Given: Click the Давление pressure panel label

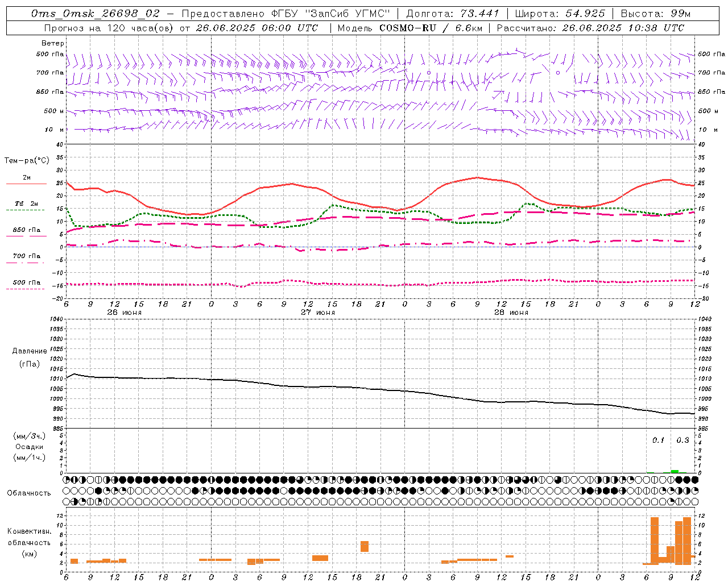Looking at the screenshot, I should (30, 351).
